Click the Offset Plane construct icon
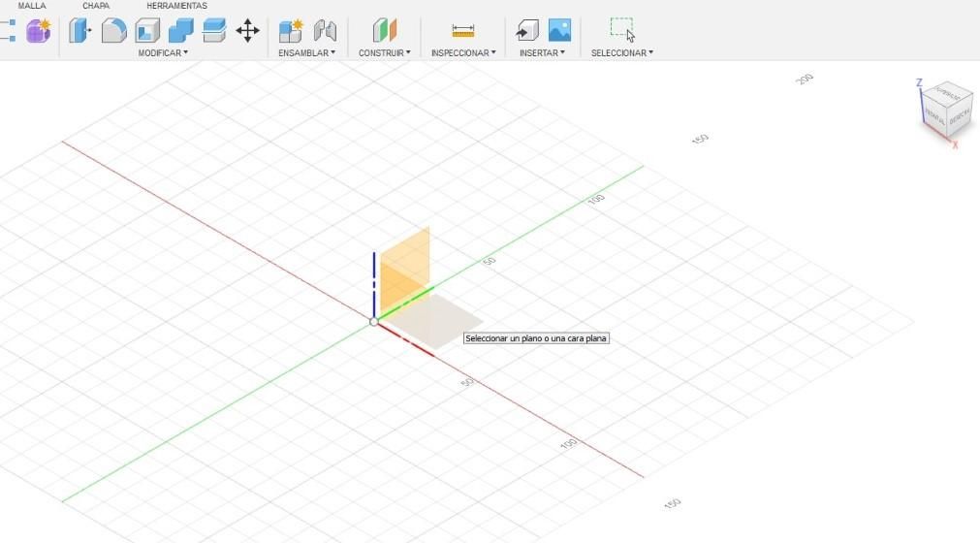Screen dimensions: 980x543 coord(385,30)
